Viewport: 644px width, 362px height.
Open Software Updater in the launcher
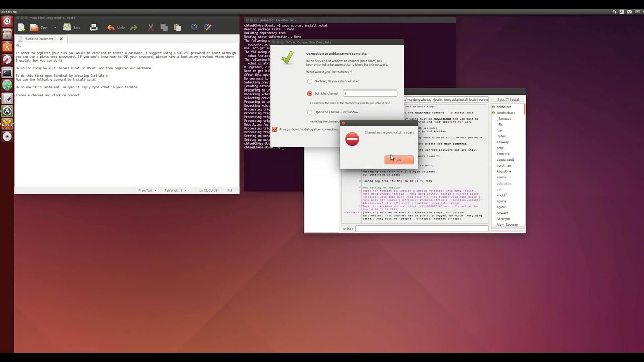tap(7, 111)
